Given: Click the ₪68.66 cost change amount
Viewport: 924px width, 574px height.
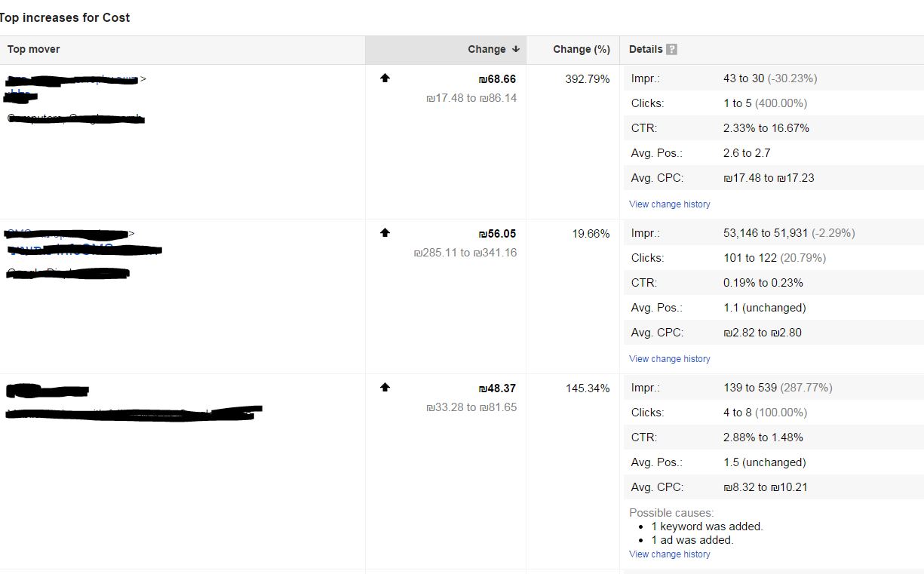Looking at the screenshot, I should click(497, 78).
